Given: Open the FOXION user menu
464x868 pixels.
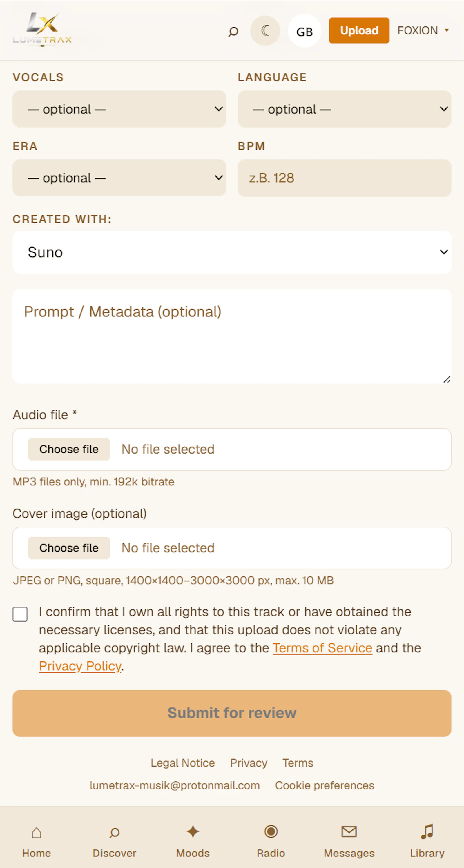Looking at the screenshot, I should coord(423,31).
